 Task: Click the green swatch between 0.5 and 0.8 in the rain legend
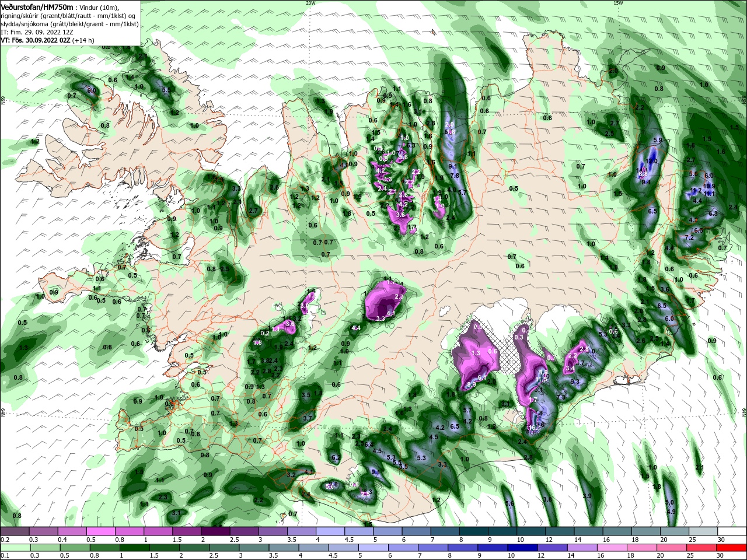pos(75,548)
